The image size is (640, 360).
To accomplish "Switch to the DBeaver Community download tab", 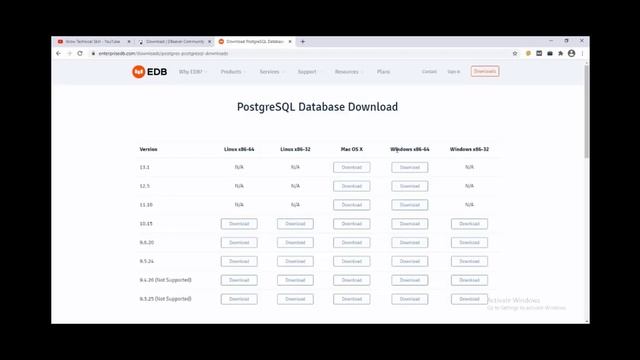I will (175, 42).
